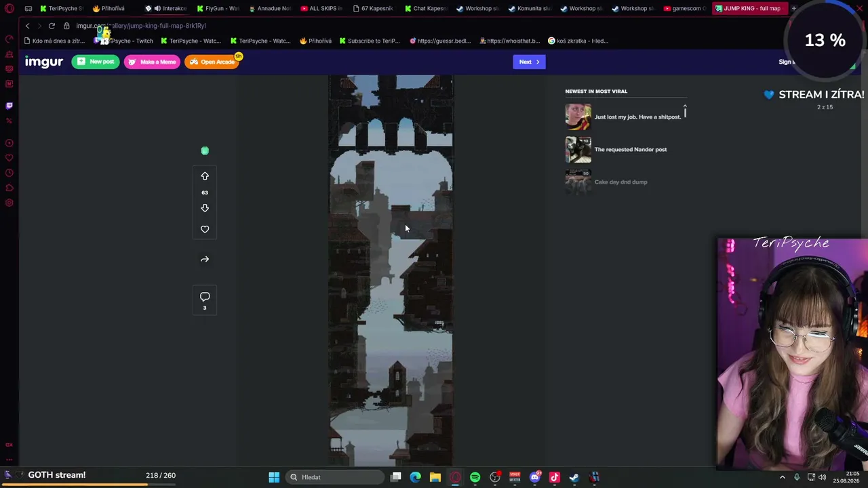Image resolution: width=868 pixels, height=488 pixels.
Task: Open the 'Subscribe to TeriP...' bookmark
Action: pyautogui.click(x=369, y=41)
